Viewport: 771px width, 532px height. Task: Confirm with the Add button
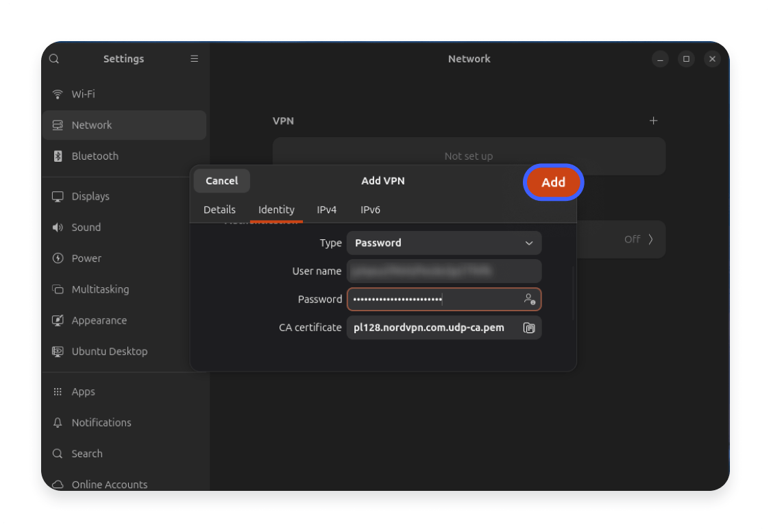(x=553, y=182)
